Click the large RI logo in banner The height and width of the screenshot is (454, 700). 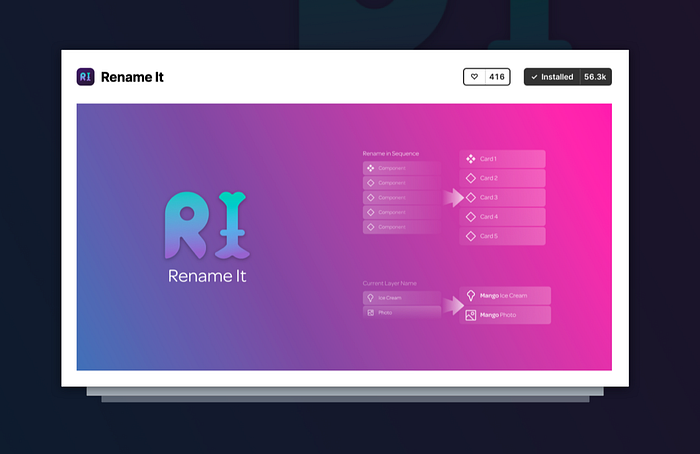(x=207, y=225)
